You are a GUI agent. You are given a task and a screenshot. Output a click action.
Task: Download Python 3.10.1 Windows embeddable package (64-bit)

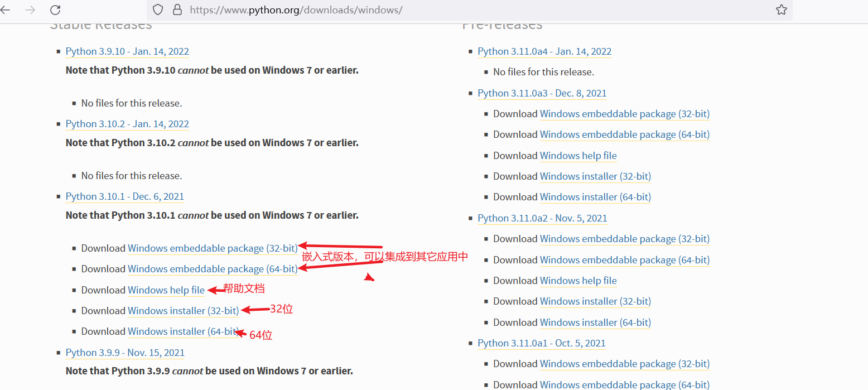click(213, 269)
